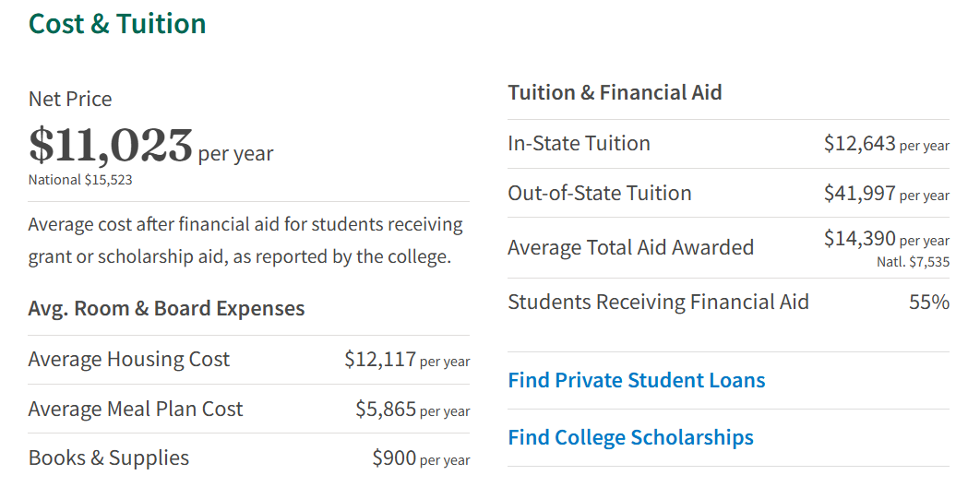Click the Tuition & Financial Aid heading
980x487 pixels.
(x=615, y=92)
